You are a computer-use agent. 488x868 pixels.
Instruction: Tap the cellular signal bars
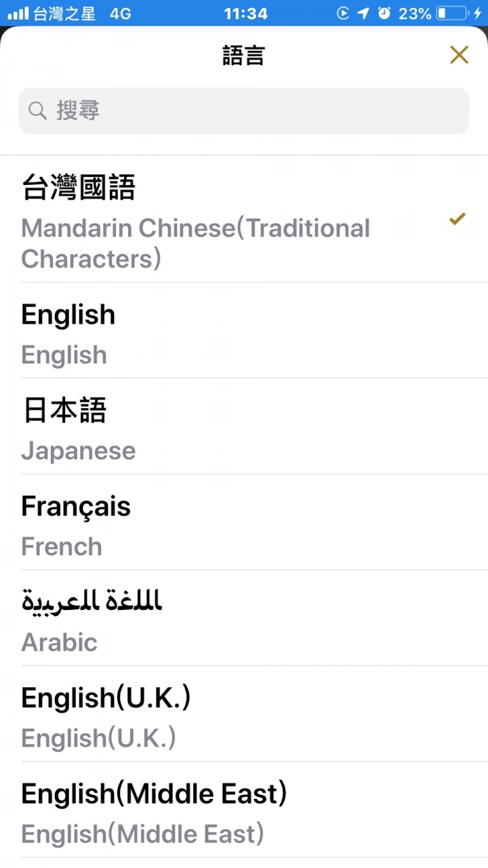(18, 13)
